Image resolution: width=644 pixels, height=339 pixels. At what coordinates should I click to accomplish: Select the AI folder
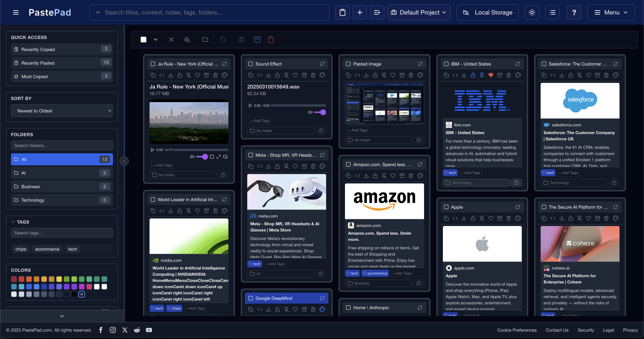tap(62, 173)
